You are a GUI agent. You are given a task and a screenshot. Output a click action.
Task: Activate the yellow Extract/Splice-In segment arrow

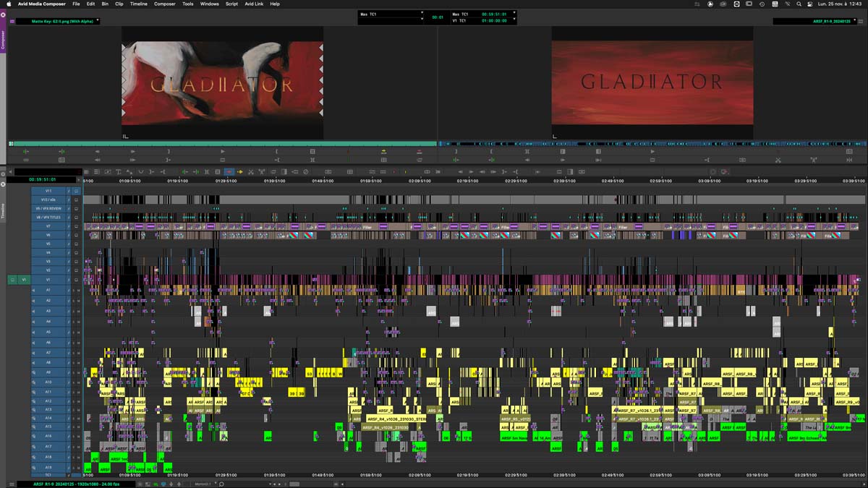pyautogui.click(x=239, y=171)
